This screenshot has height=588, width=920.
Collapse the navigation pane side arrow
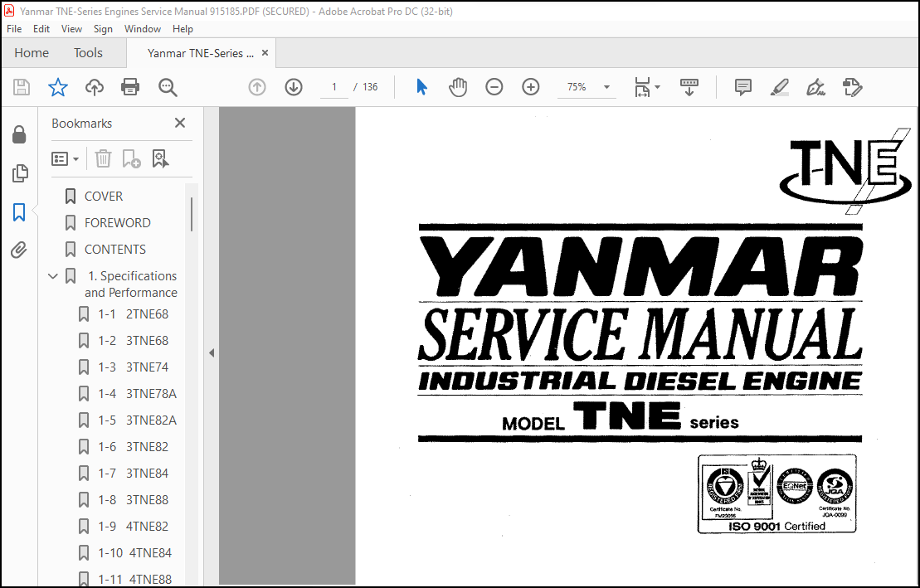212,352
